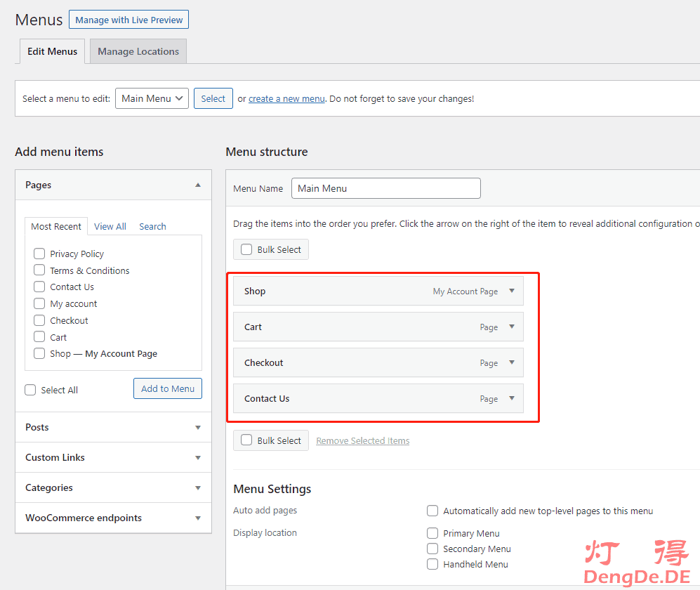The height and width of the screenshot is (590, 700).
Task: Collapse the Pages panel arrow
Action: coord(198,185)
